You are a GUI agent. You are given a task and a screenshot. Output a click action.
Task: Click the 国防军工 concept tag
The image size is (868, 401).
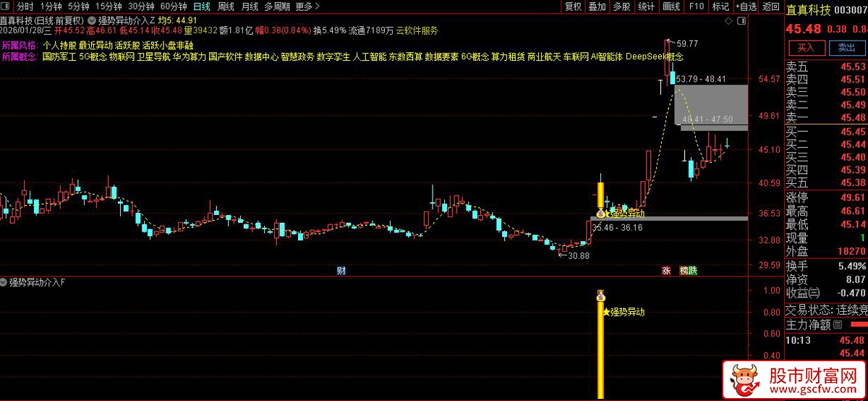[x=59, y=56]
